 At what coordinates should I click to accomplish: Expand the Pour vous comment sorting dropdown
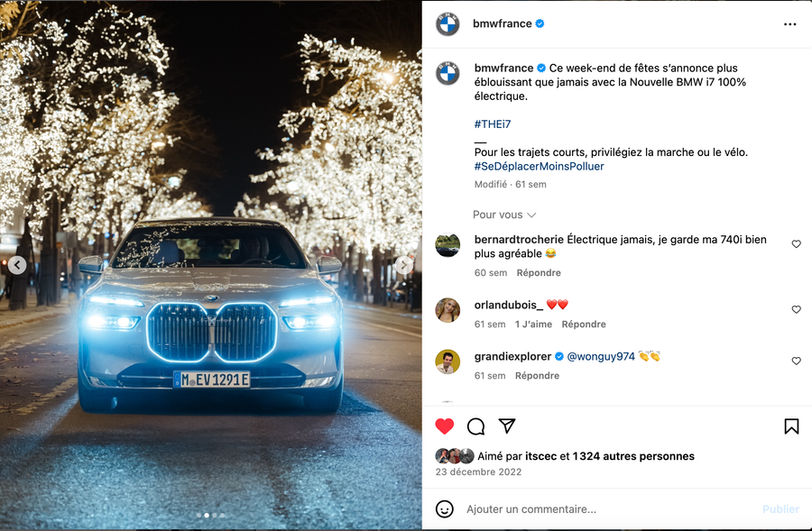(x=504, y=215)
